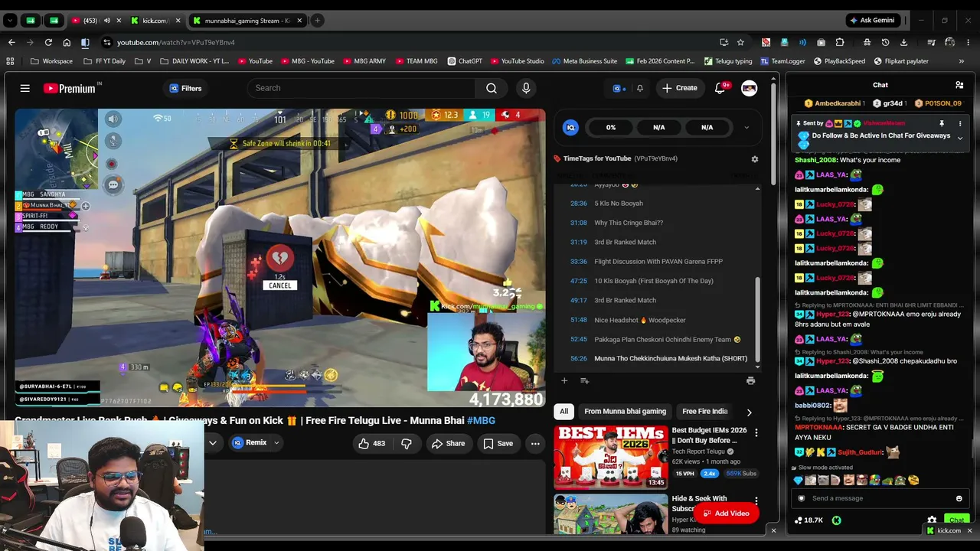Open YouTube notifications bell
Viewport: 980px width, 551px height.
pyautogui.click(x=720, y=88)
